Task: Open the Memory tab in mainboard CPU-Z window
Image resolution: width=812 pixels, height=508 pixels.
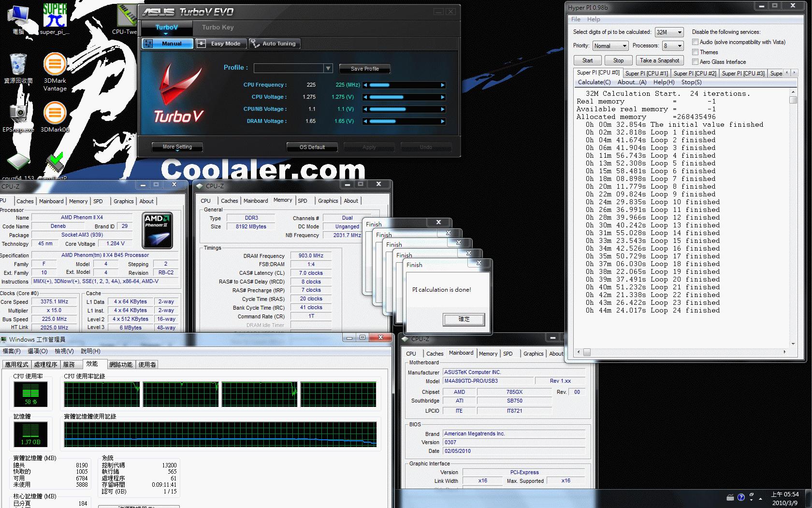Action: coord(488,354)
